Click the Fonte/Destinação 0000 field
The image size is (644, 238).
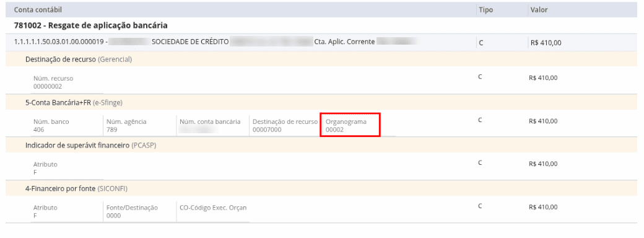(140, 212)
